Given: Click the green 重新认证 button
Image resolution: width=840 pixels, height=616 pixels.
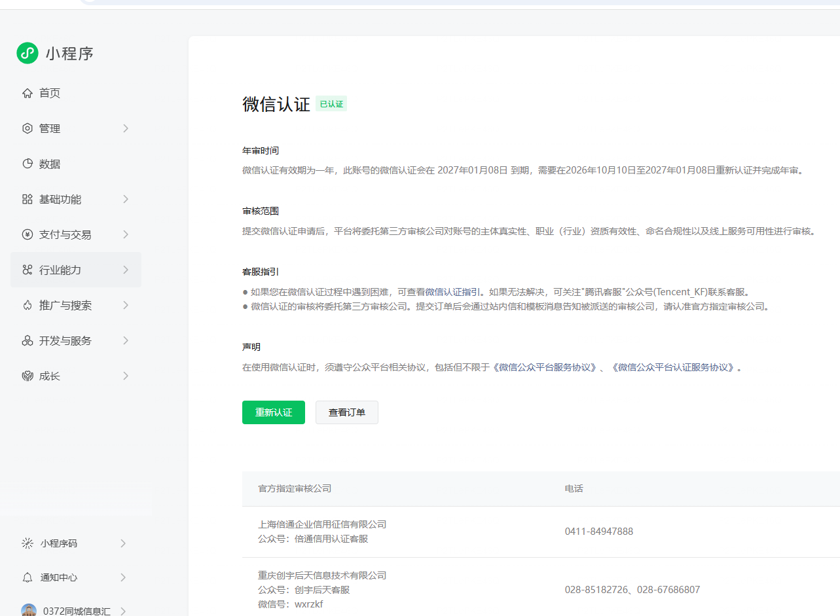Looking at the screenshot, I should pyautogui.click(x=274, y=412).
